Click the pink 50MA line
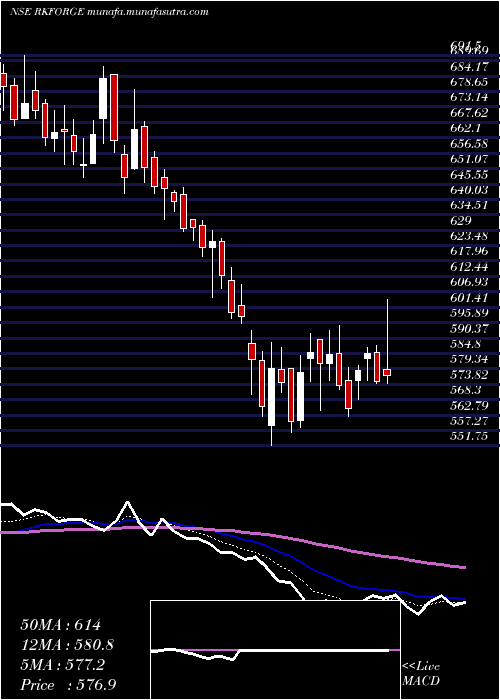 312,543
